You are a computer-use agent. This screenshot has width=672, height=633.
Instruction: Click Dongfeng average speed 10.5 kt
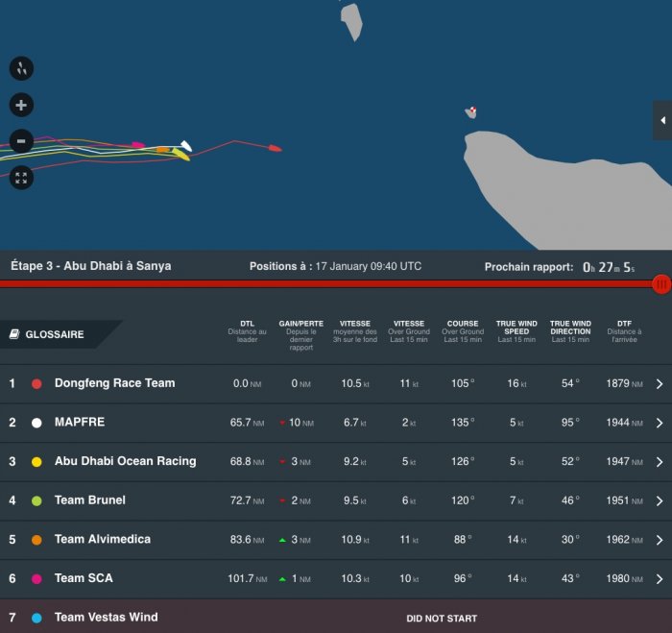tap(355, 383)
